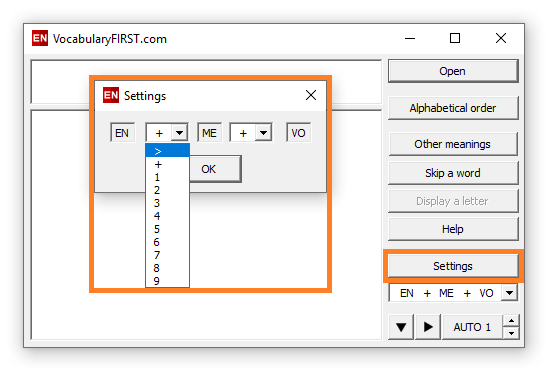The image size is (552, 371).
Task: Click the down triangle playback button
Action: pyautogui.click(x=401, y=327)
